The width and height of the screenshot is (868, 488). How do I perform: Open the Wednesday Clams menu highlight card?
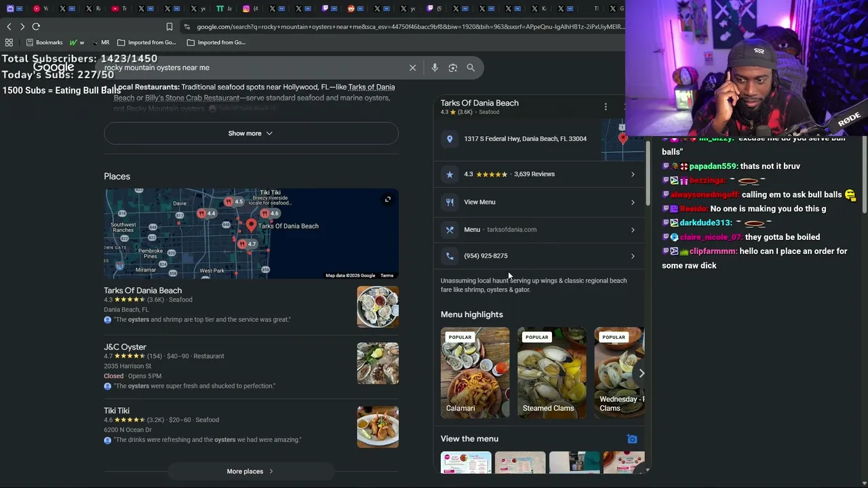619,373
